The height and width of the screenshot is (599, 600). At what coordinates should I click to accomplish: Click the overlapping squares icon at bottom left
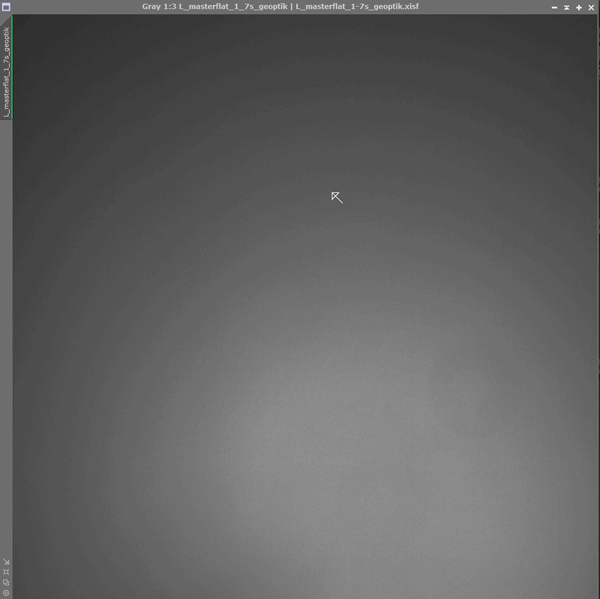pyautogui.click(x=6, y=582)
